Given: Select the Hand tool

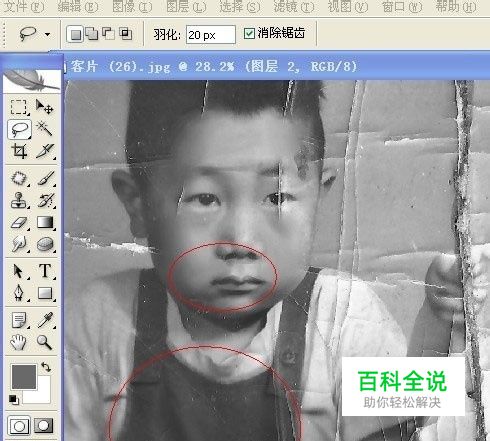Looking at the screenshot, I should 18,342.
